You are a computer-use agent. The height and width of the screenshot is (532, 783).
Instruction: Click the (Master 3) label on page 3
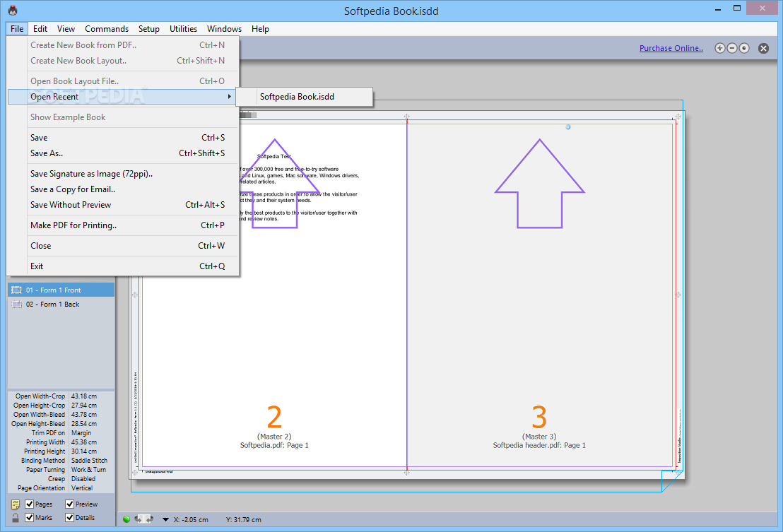[539, 437]
